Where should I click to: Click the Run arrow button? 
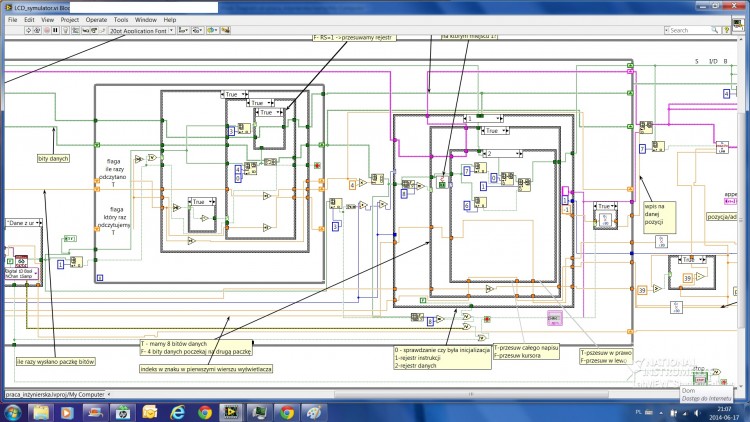coord(28,30)
